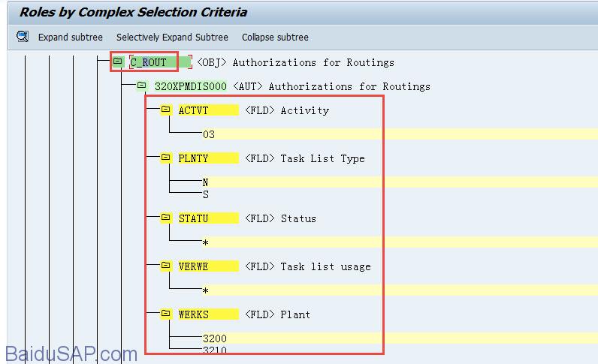Select PLNTY Task List Type node
This screenshot has height=364, width=598.
coord(194,158)
